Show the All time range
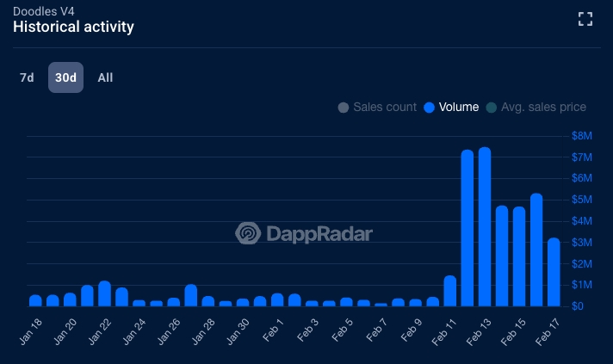613x364 pixels. coord(105,77)
